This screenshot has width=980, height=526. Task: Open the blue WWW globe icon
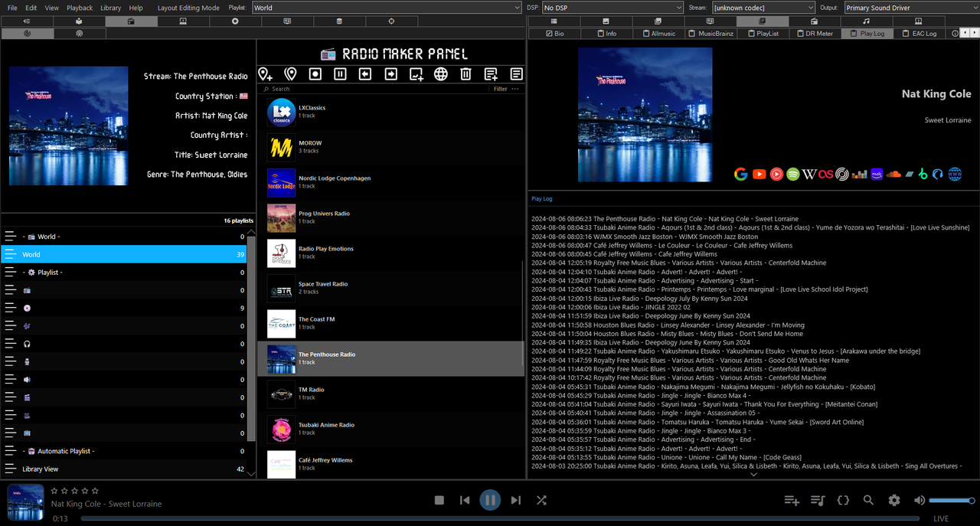pyautogui.click(x=955, y=175)
